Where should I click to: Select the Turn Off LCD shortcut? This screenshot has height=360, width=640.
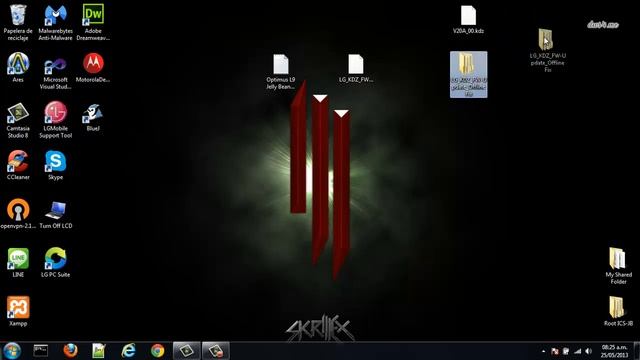(56, 214)
